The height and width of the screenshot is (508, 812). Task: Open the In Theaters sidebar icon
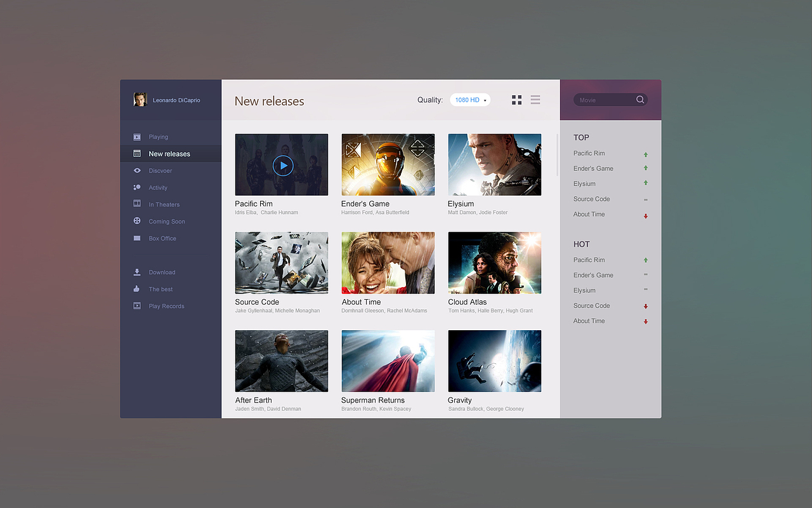[x=137, y=204]
